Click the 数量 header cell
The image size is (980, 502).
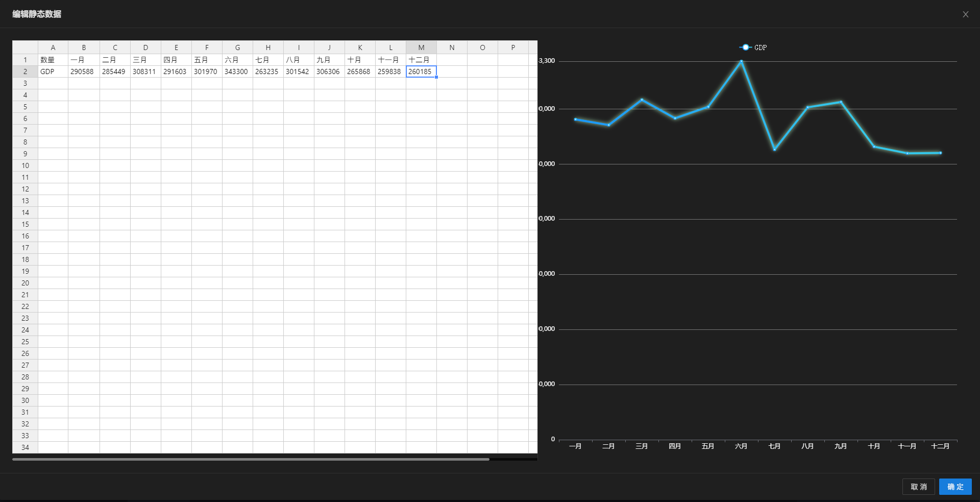(53, 60)
